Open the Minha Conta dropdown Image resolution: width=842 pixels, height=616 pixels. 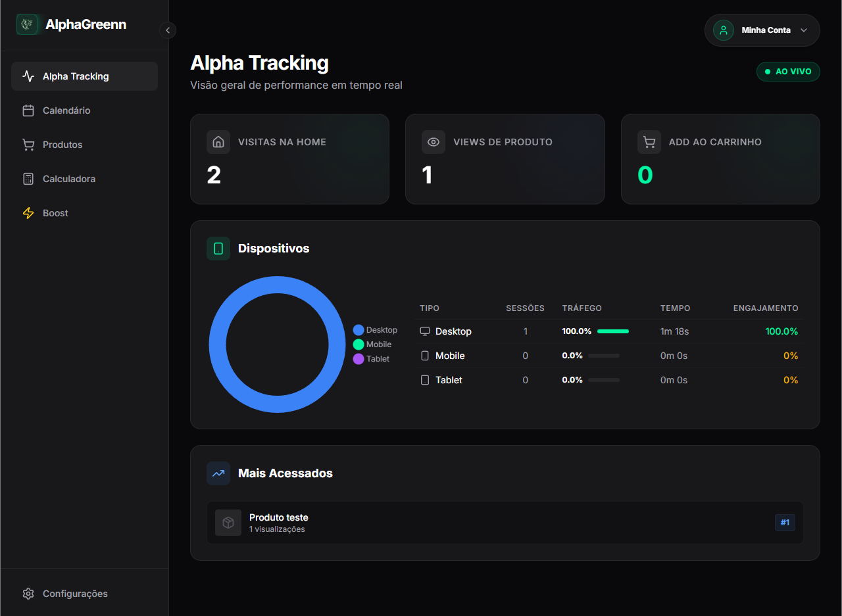click(x=762, y=30)
